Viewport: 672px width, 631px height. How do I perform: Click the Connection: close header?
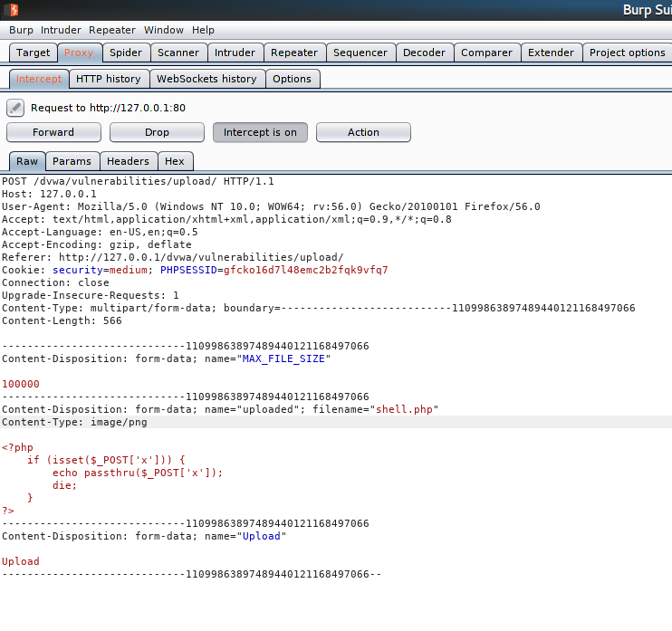[56, 282]
